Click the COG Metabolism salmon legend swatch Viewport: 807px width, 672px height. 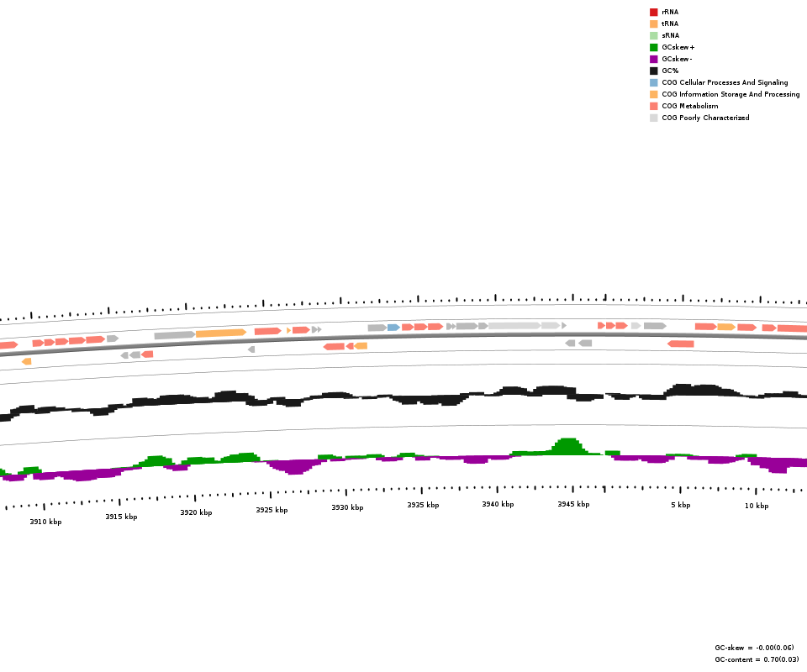pyautogui.click(x=654, y=106)
